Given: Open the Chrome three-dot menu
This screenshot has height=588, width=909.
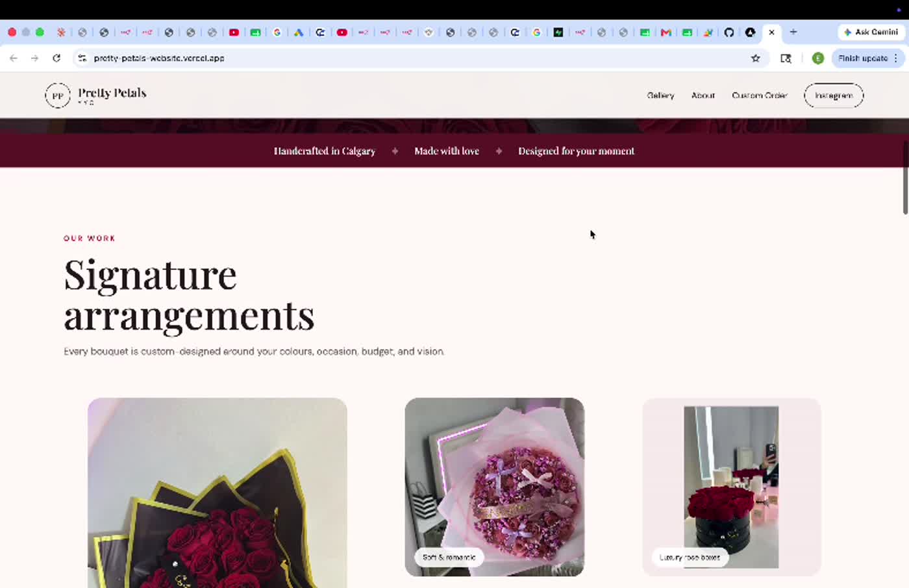Looking at the screenshot, I should point(896,58).
